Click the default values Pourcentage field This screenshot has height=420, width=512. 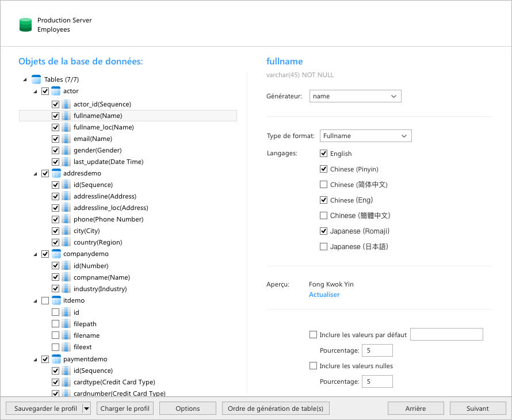tap(377, 350)
